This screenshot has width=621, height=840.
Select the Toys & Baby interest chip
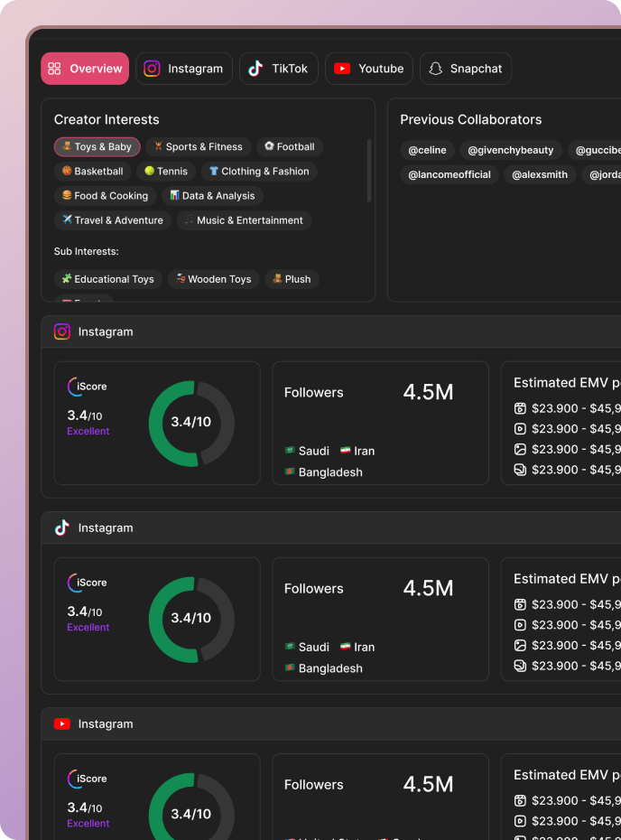[97, 147]
